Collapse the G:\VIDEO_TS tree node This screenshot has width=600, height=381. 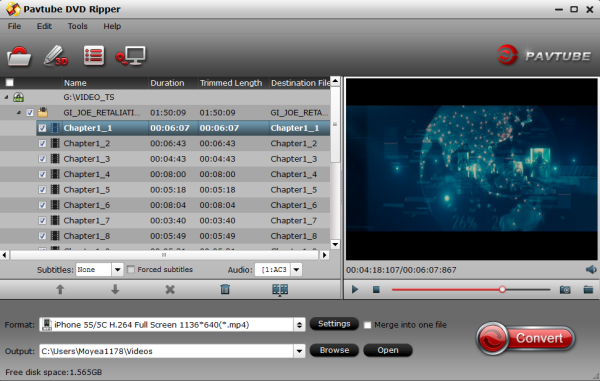coord(7,97)
